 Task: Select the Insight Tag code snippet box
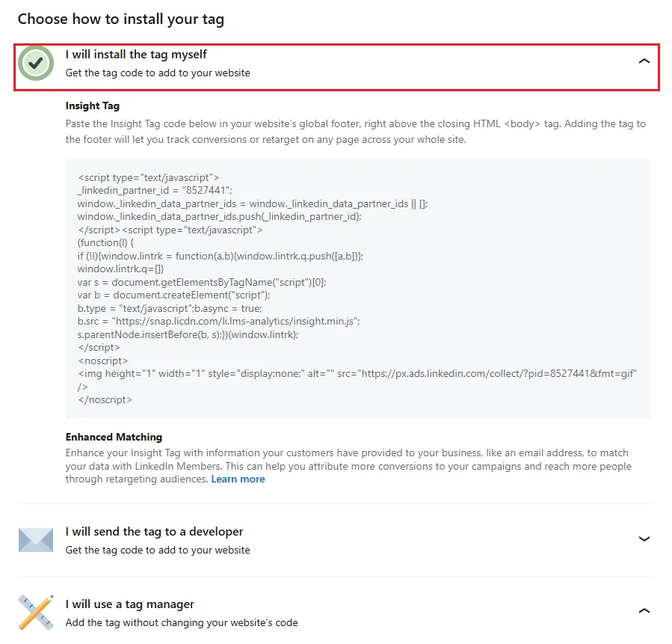[359, 288]
